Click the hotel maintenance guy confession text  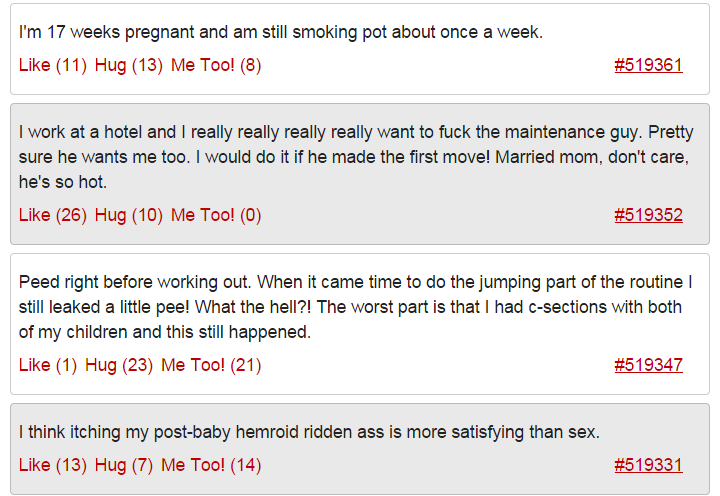(356, 157)
